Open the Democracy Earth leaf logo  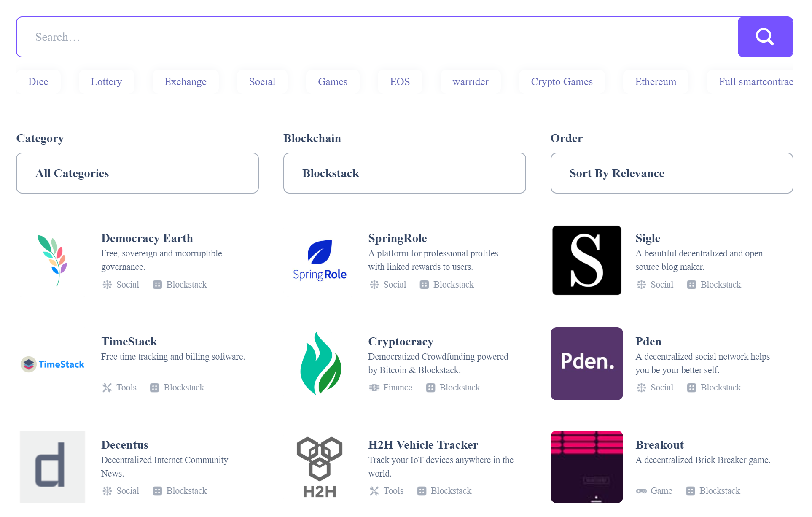(53, 260)
